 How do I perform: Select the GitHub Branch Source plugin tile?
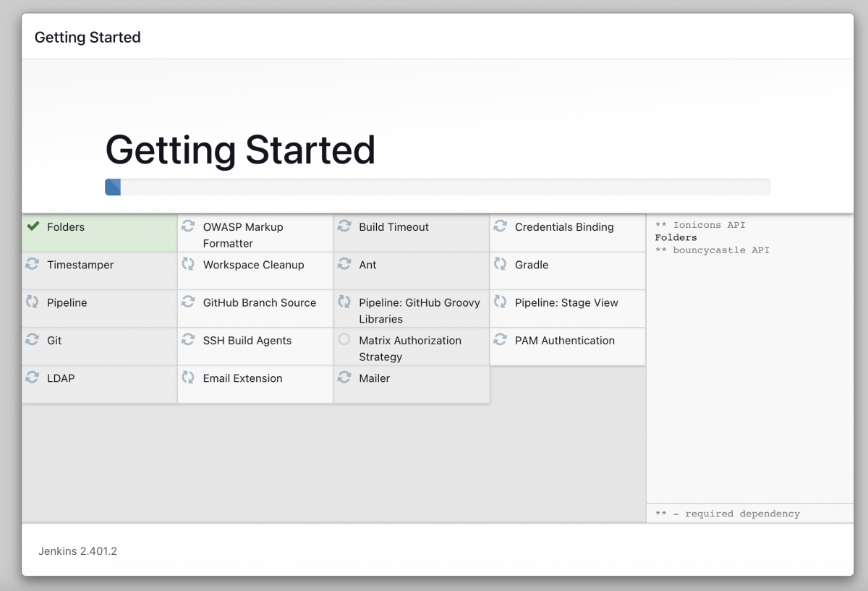[x=255, y=308]
